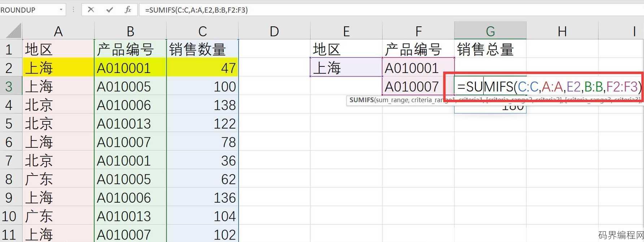The height and width of the screenshot is (242, 644).
Task: Select column F header
Action: pyautogui.click(x=418, y=31)
